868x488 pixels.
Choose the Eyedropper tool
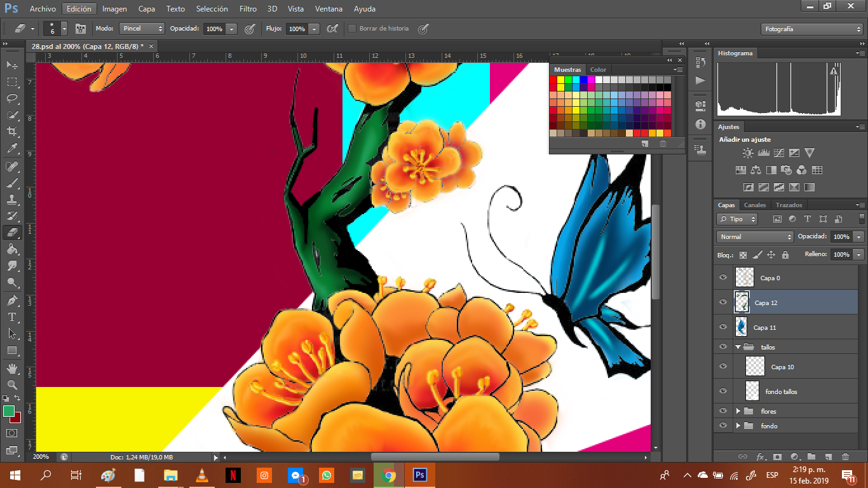12,149
